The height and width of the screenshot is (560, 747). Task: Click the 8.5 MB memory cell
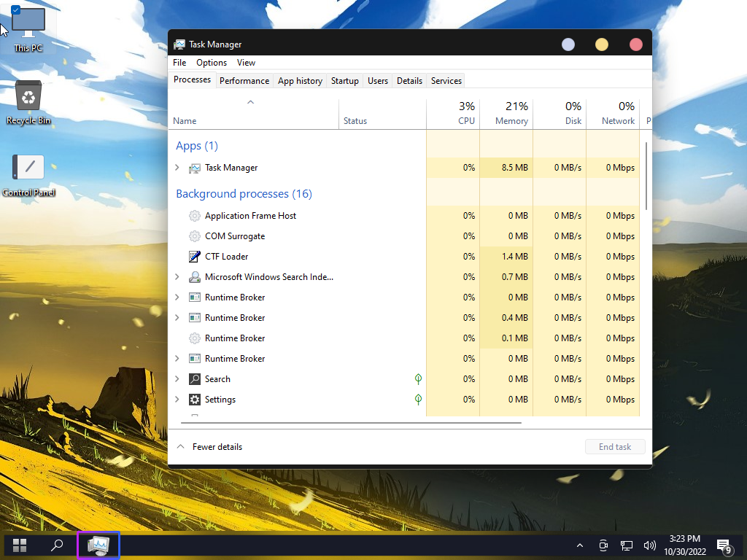tap(506, 168)
